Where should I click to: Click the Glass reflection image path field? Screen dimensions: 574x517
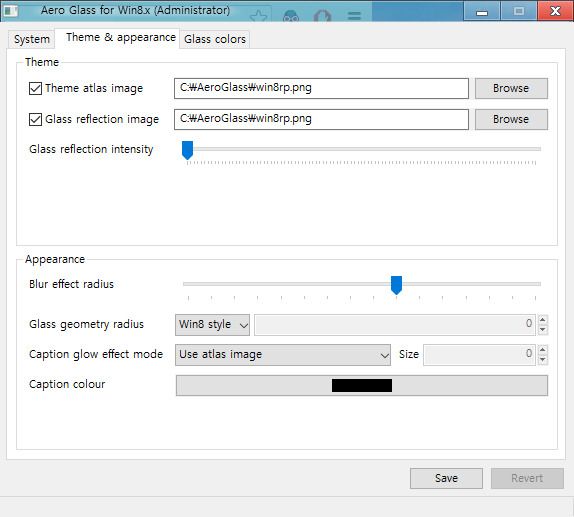point(321,119)
